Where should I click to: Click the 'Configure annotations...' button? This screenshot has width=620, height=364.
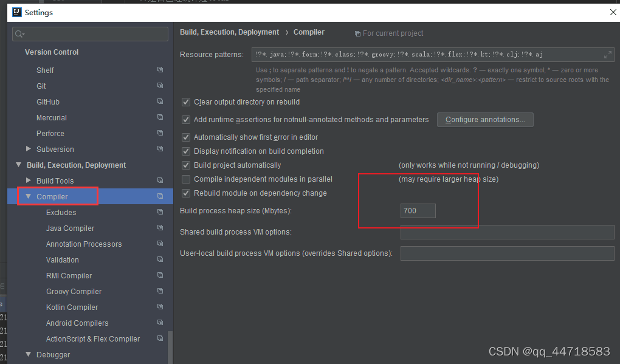click(x=485, y=120)
